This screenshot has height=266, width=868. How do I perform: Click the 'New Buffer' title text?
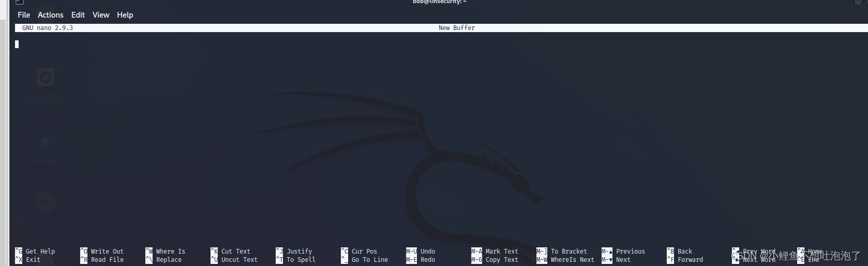coord(457,28)
